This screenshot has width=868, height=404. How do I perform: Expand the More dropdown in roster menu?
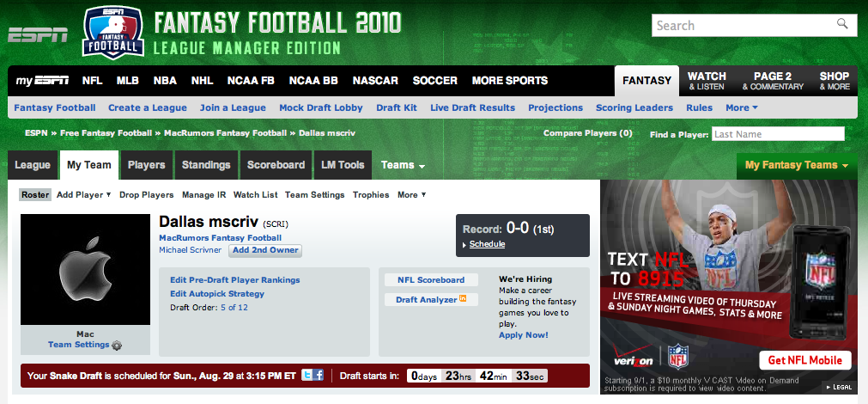click(411, 195)
